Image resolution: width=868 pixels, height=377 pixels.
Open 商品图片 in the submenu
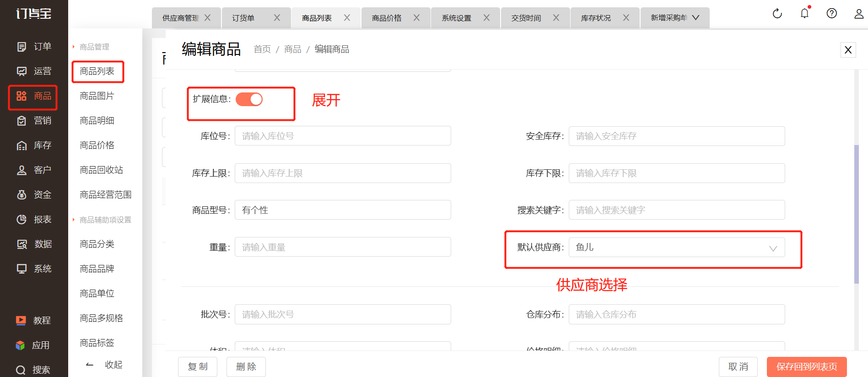[x=97, y=96]
